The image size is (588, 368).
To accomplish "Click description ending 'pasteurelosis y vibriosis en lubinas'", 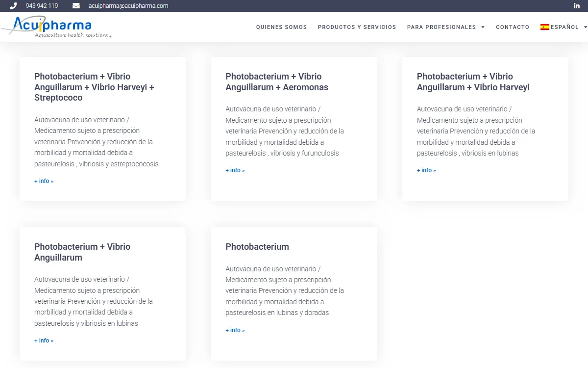I will (x=94, y=301).
